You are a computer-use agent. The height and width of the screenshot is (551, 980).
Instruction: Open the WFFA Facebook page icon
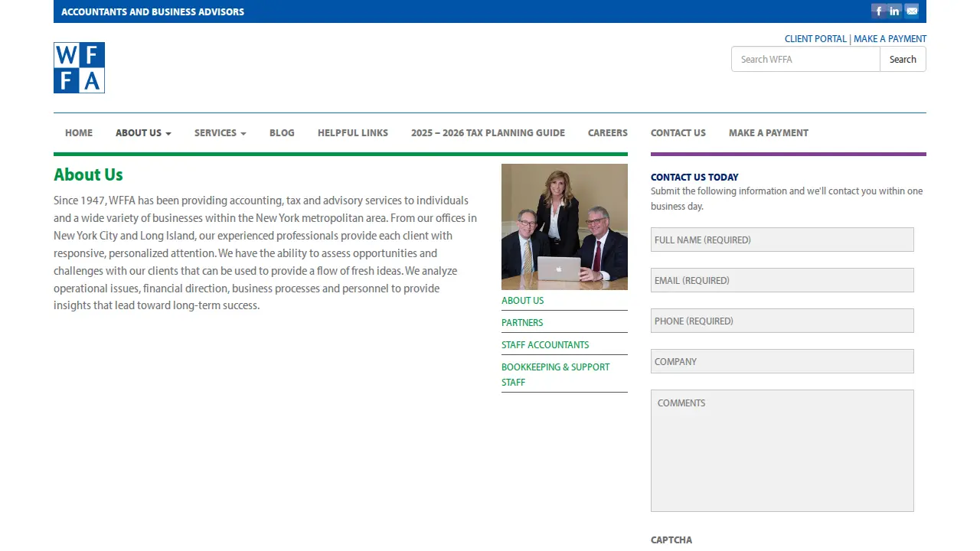pyautogui.click(x=878, y=11)
